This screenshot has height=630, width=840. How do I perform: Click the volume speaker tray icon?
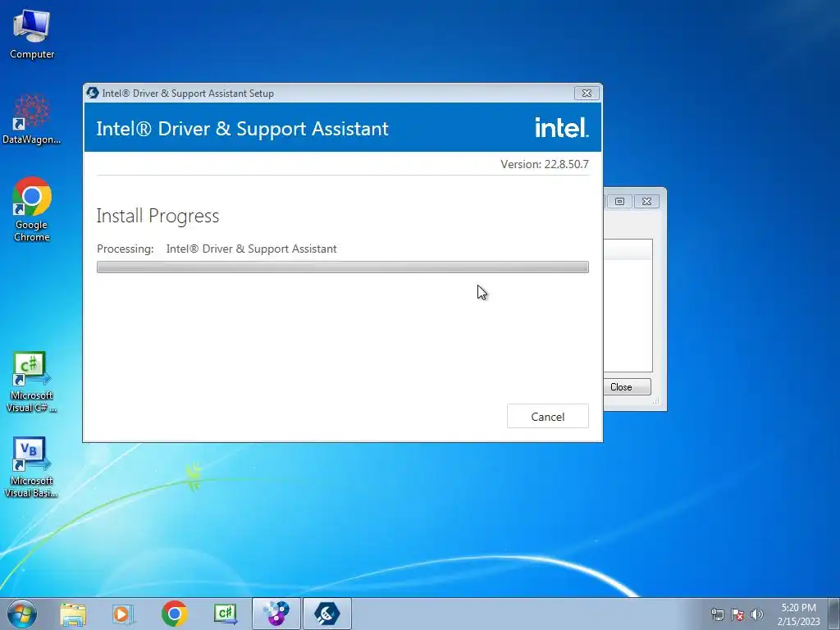point(757,614)
